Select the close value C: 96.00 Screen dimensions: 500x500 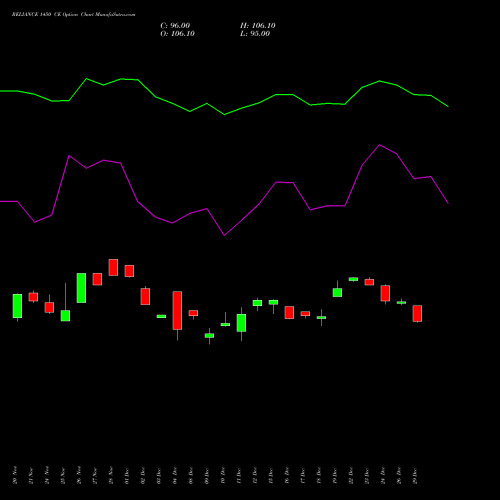click(175, 26)
